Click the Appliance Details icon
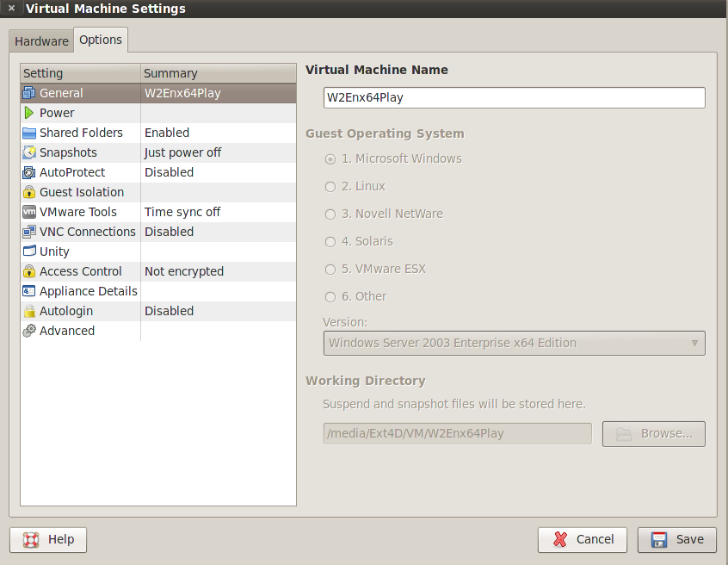This screenshot has width=728, height=565. [x=28, y=291]
